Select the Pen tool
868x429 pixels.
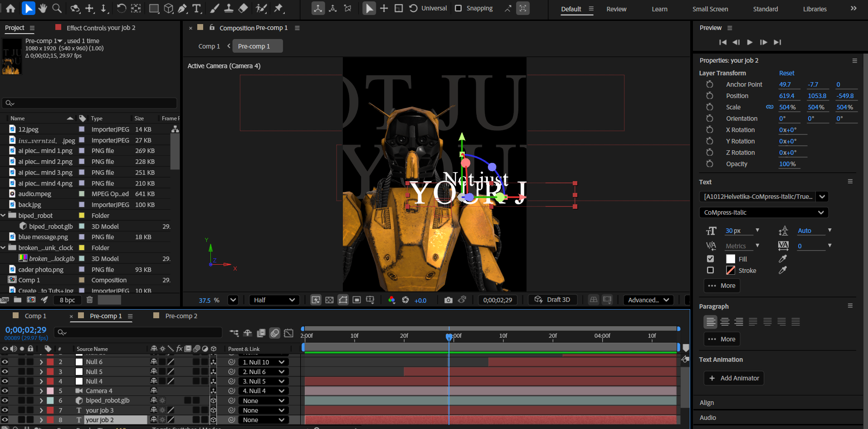(x=182, y=8)
